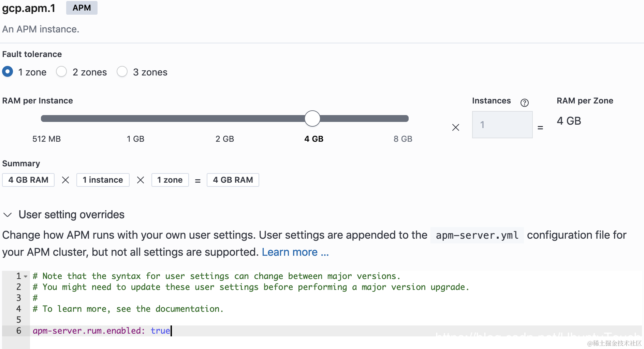The image size is (644, 349).
Task: Click editor line number 6 in gutter
Action: 19,331
